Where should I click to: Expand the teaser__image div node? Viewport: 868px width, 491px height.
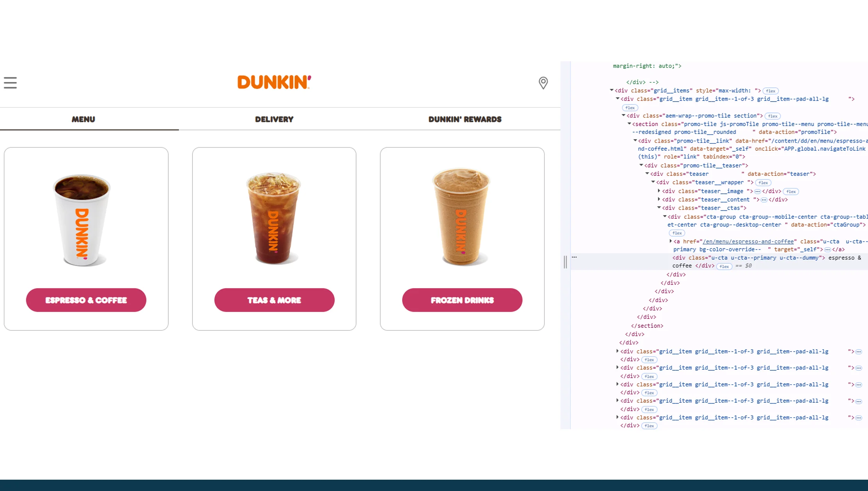659,191
